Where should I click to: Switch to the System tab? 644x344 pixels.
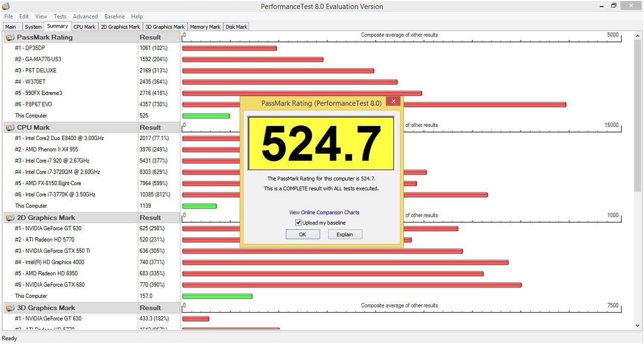point(33,27)
